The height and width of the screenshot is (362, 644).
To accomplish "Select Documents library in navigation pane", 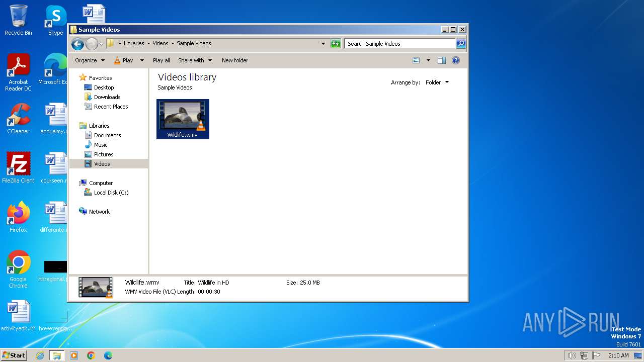I will point(107,135).
